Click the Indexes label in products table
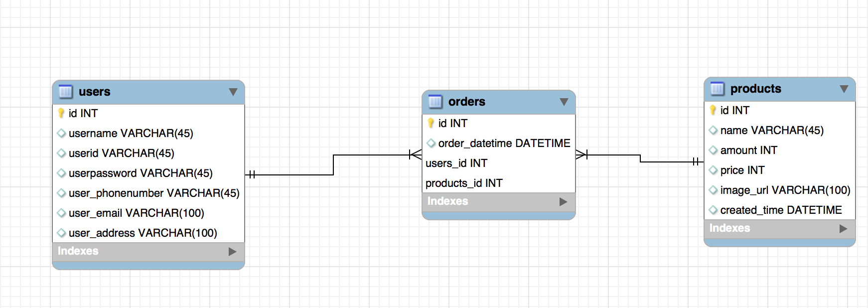Screen dimensions: 868x308 (x=730, y=228)
